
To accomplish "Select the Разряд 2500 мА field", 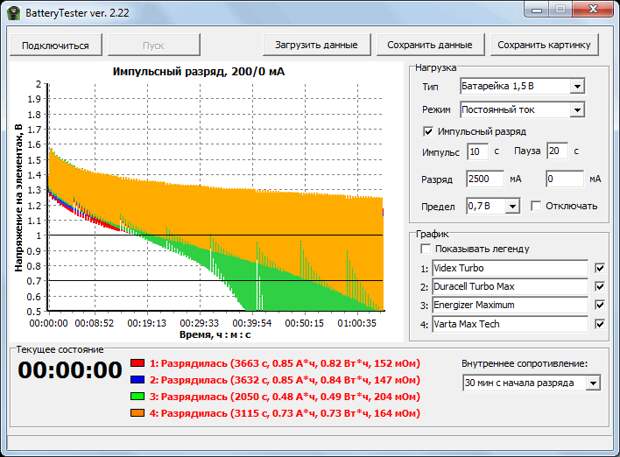I will click(485, 179).
